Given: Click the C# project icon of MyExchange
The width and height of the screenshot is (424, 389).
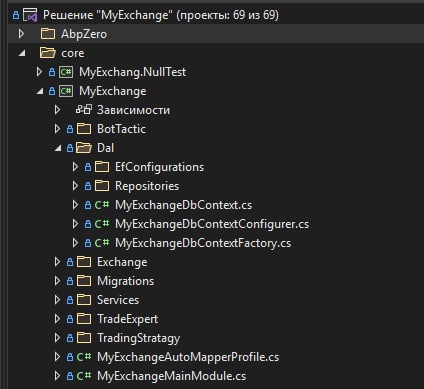Looking at the screenshot, I should (66, 91).
